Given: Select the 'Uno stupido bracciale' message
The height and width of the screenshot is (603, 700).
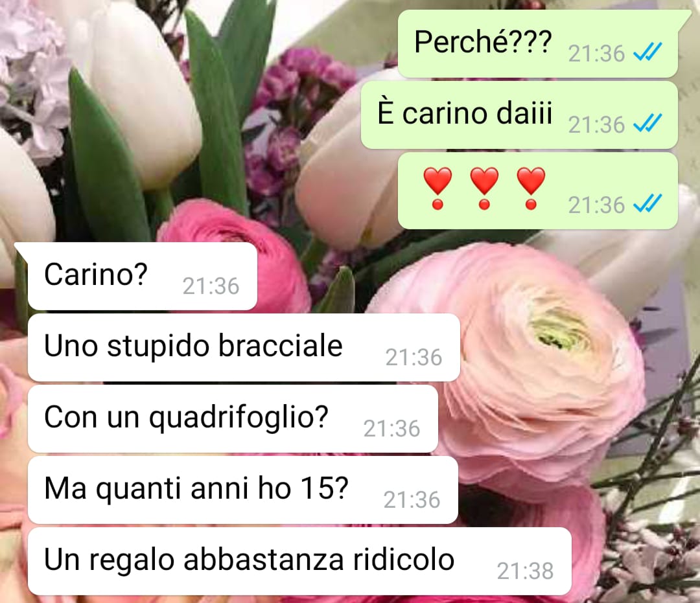Looking at the screenshot, I should 244,347.
